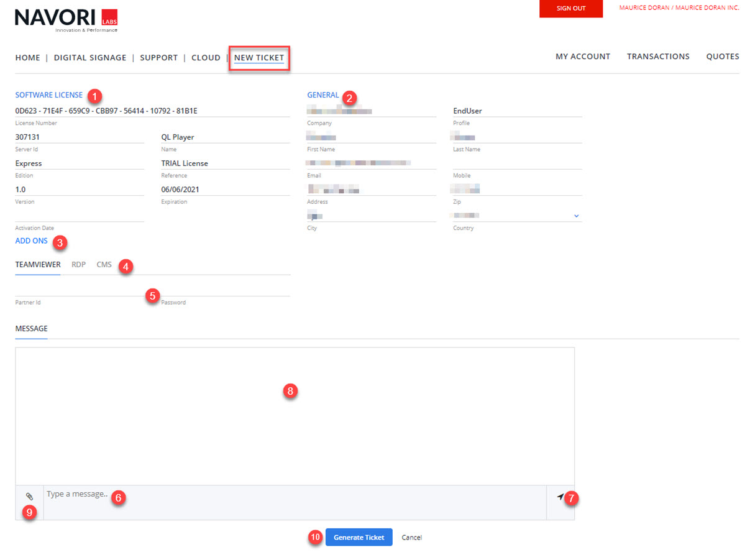Click the City field
This screenshot has width=745, height=560.
click(x=372, y=215)
